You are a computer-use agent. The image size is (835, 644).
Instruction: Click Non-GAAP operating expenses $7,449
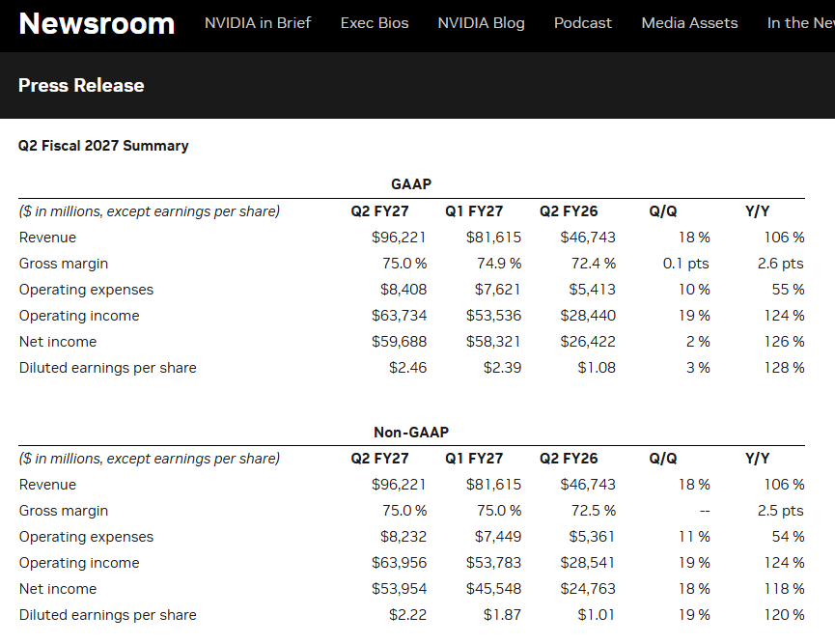(498, 537)
